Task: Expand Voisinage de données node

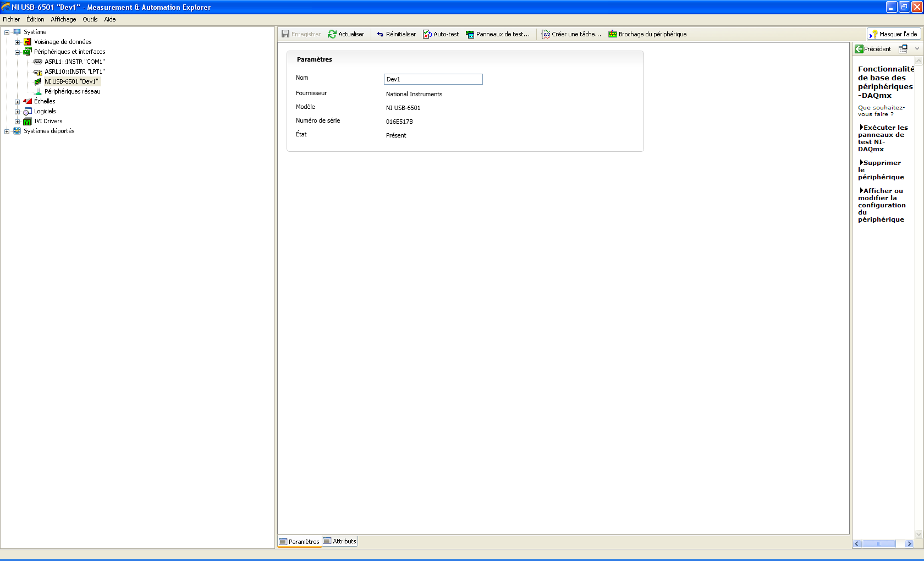Action: [18, 42]
